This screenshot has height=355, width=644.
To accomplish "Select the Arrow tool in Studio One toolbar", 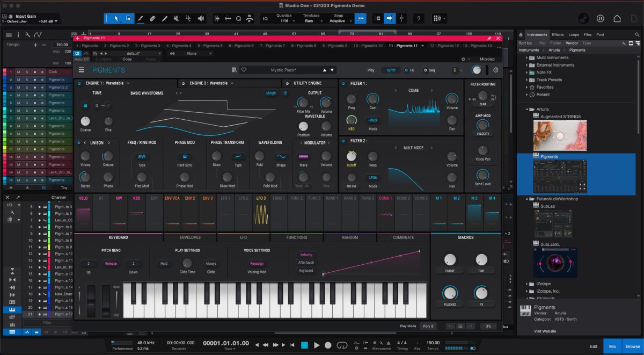I will 116,18.
